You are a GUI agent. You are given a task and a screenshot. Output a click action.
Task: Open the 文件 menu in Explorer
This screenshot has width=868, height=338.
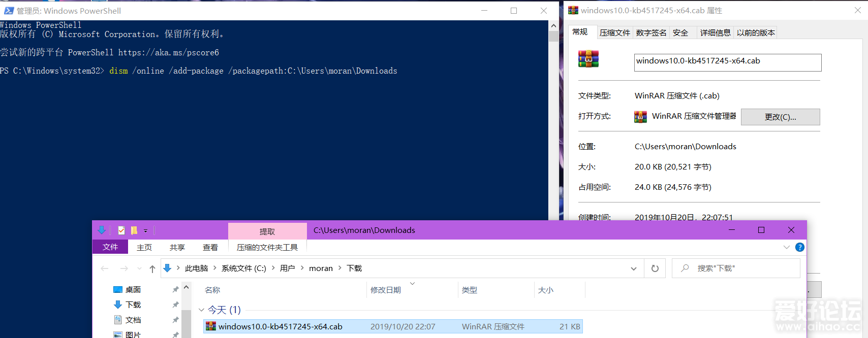pos(110,247)
